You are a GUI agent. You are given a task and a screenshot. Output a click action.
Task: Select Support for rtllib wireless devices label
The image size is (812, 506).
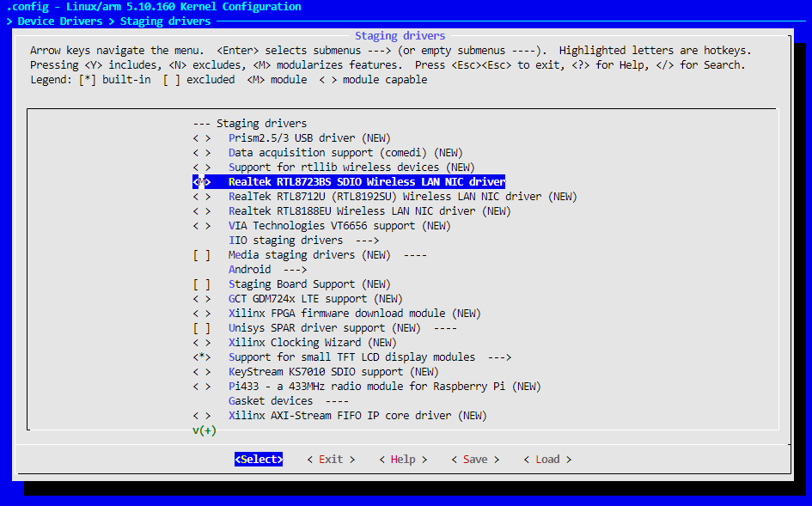351,168
